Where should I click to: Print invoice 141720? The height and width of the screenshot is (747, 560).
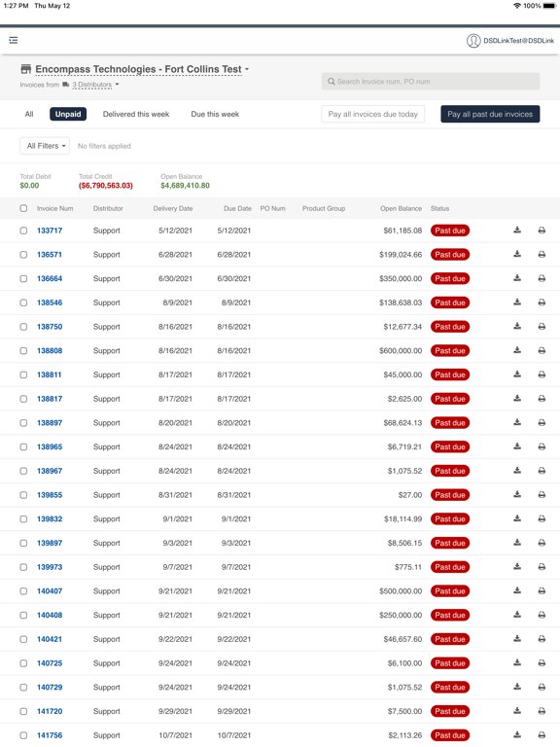tap(542, 711)
